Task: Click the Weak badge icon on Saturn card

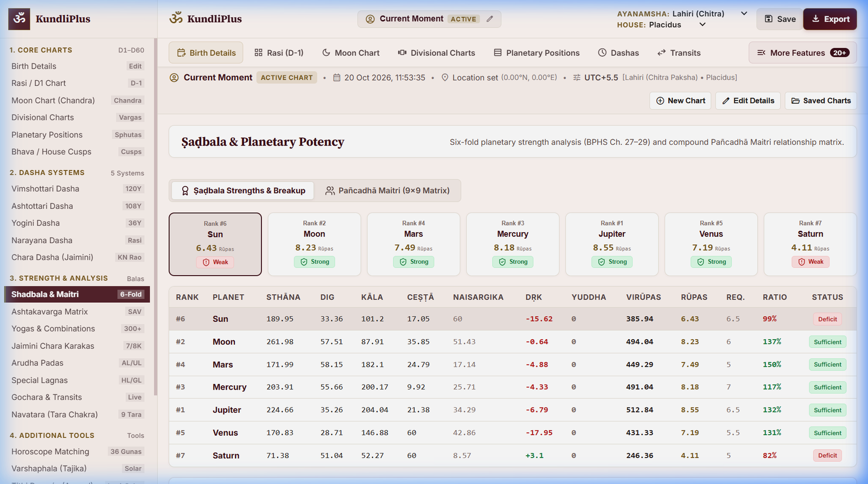Action: pos(802,262)
